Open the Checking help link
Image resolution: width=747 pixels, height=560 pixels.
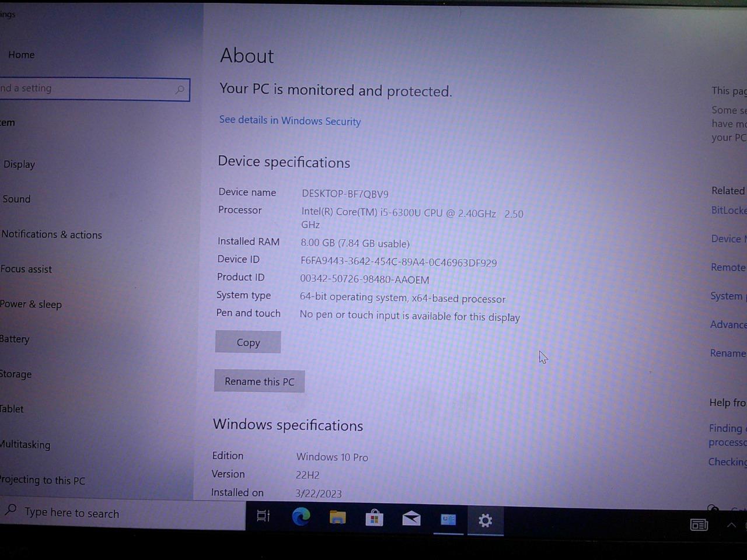[727, 462]
